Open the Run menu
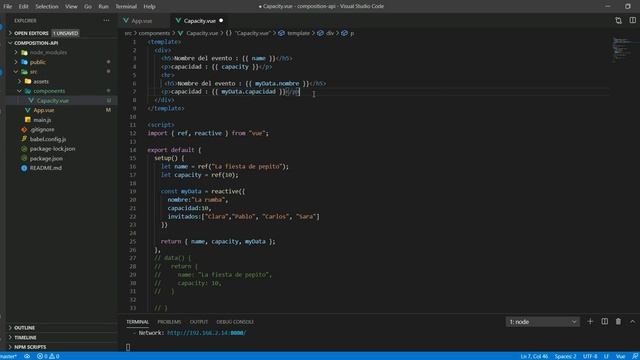The width and height of the screenshot is (640, 360). [103, 7]
